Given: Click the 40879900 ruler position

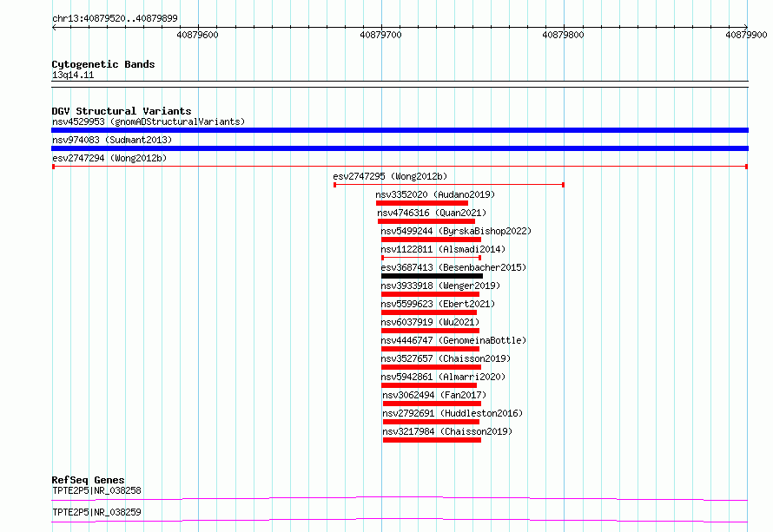Looking at the screenshot, I should [746, 35].
